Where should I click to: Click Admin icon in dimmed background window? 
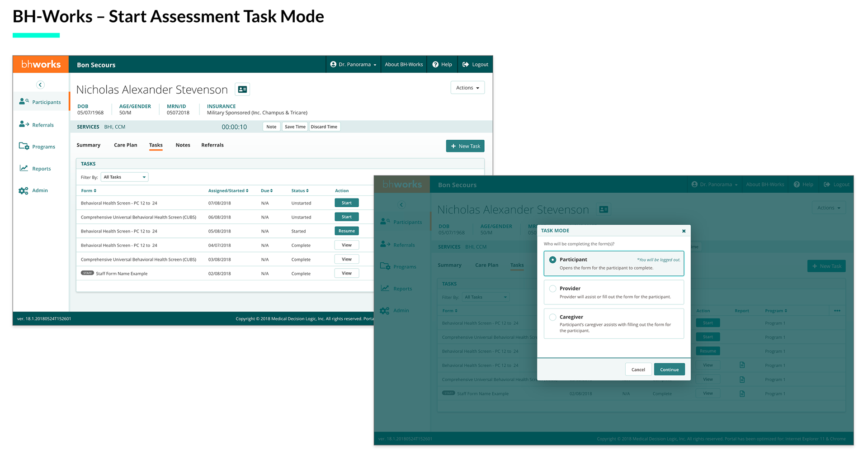tap(385, 310)
